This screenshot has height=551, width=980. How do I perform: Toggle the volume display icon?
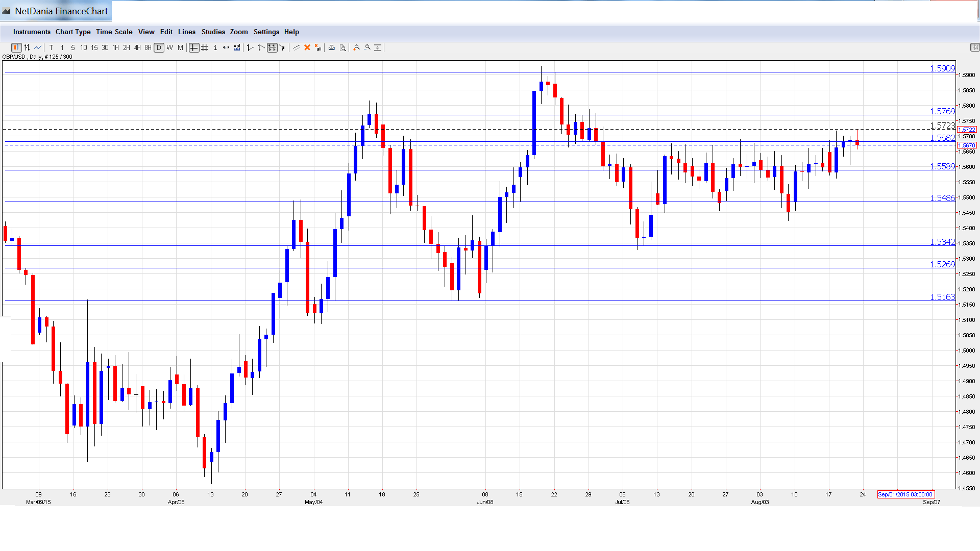[237, 47]
